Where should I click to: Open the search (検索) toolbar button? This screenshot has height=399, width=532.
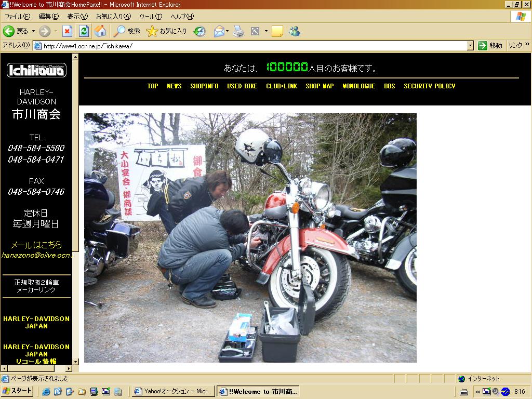[x=127, y=31]
